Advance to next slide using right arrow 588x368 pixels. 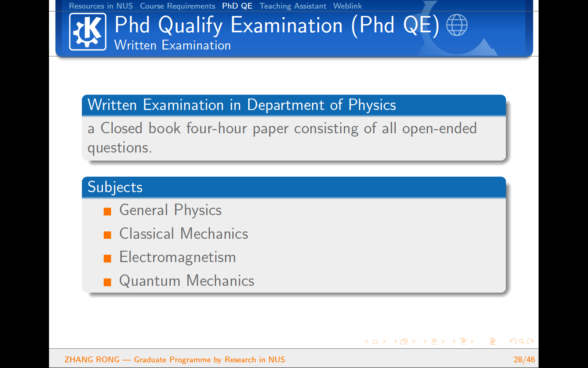pyautogui.click(x=385, y=341)
